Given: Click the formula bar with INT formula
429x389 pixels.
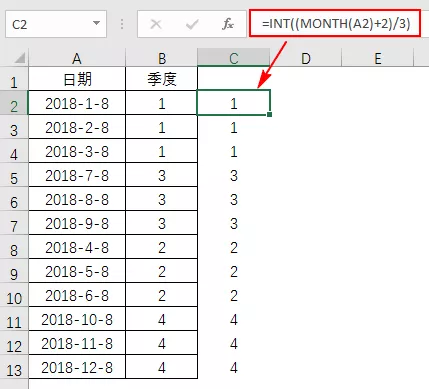Looking at the screenshot, I should click(x=335, y=23).
